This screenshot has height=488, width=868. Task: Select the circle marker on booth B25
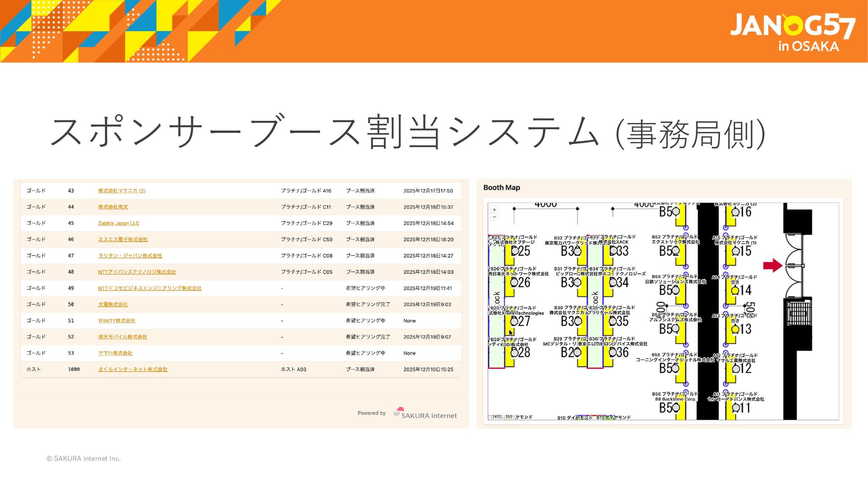(514, 251)
